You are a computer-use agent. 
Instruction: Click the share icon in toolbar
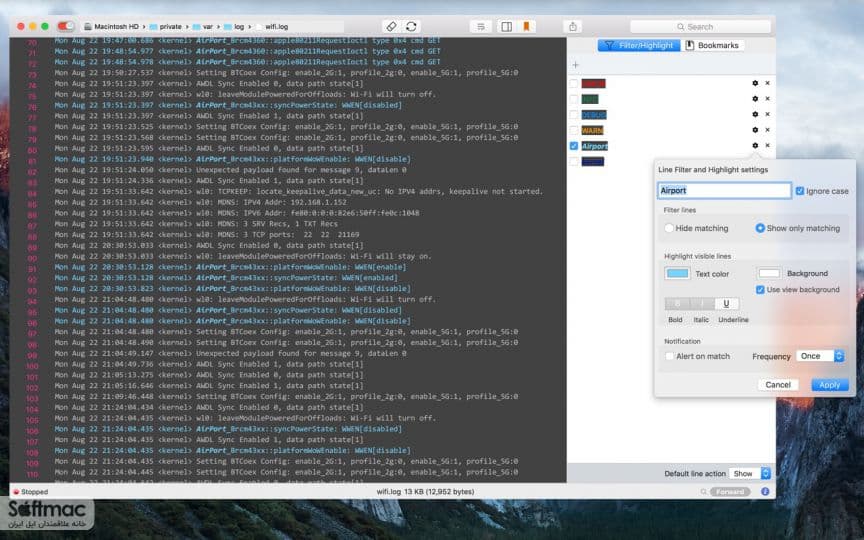click(573, 26)
